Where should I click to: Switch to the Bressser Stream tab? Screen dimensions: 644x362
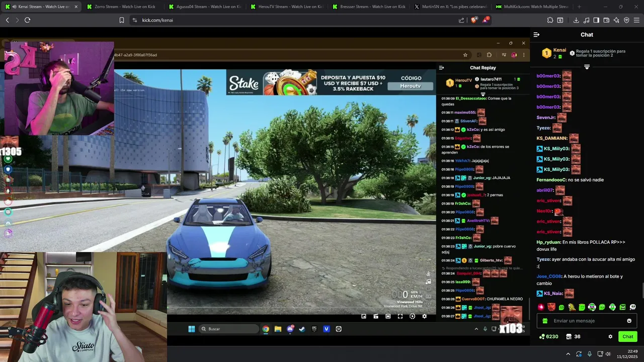tap(370, 7)
